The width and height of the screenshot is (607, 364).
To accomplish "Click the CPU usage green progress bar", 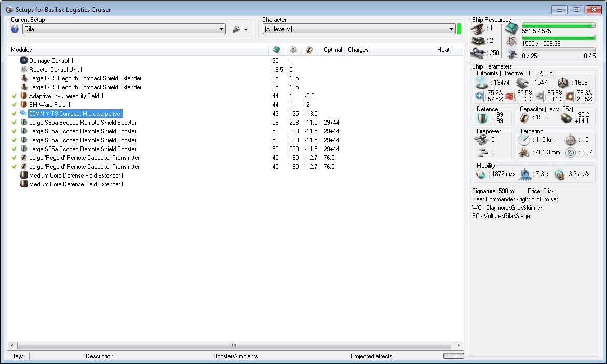I will [558, 25].
